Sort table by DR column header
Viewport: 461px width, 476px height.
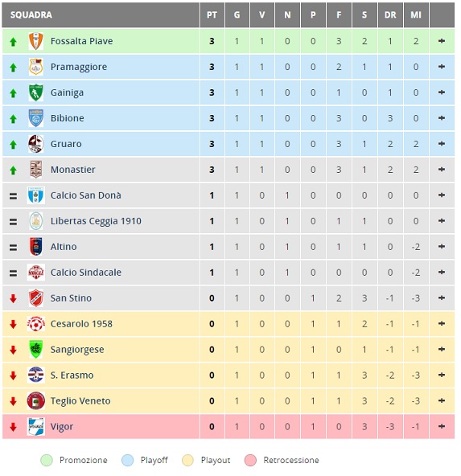(x=390, y=14)
